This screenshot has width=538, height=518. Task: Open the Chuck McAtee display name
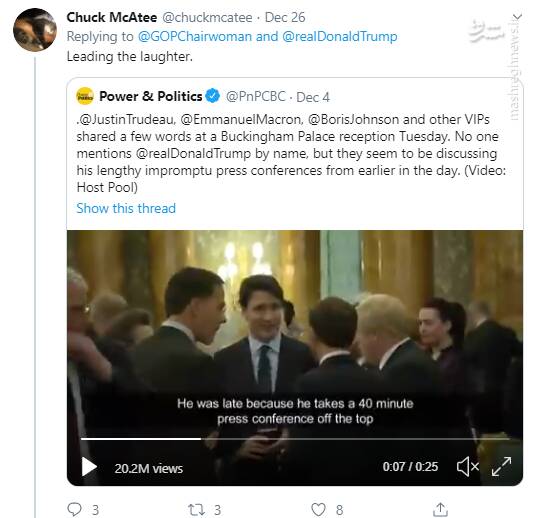112,17
